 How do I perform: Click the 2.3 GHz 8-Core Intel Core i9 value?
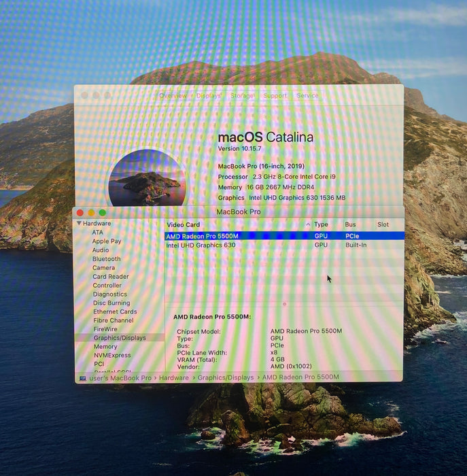pyautogui.click(x=294, y=177)
